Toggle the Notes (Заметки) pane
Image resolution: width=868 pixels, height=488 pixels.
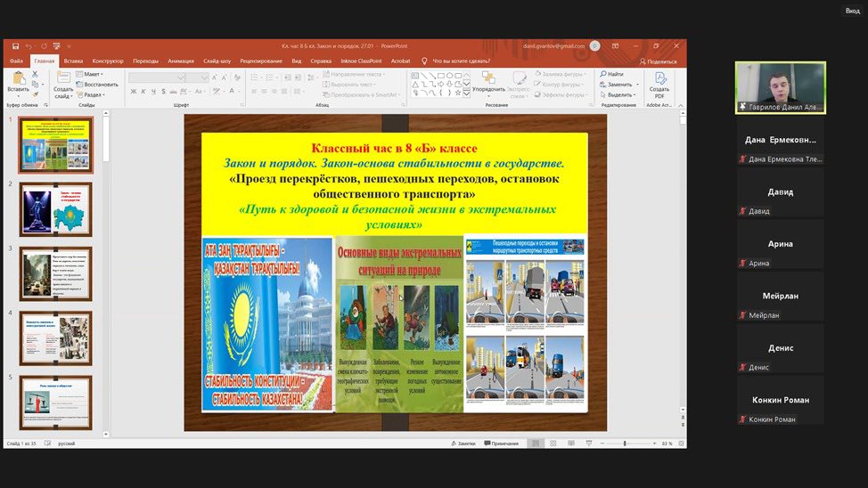pyautogui.click(x=465, y=443)
